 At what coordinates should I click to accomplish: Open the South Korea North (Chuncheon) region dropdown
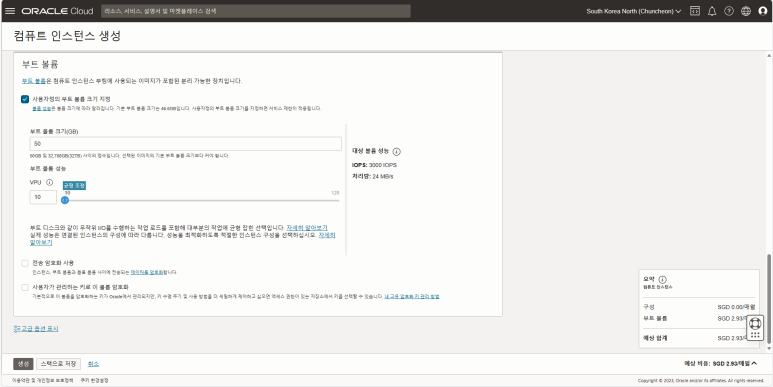coord(634,11)
